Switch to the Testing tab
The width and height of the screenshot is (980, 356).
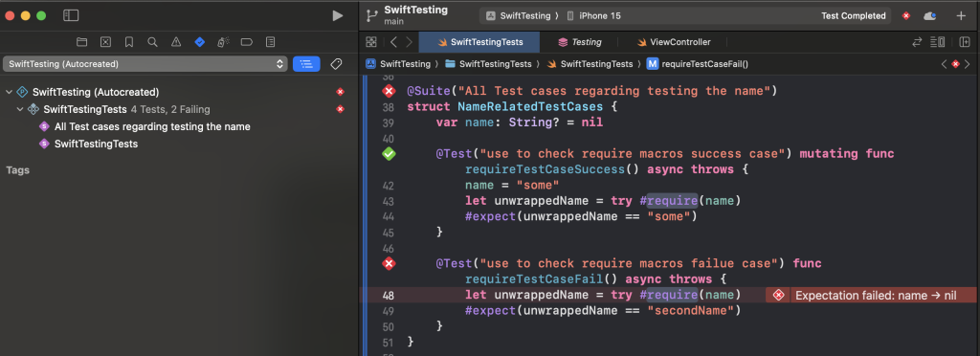point(579,42)
